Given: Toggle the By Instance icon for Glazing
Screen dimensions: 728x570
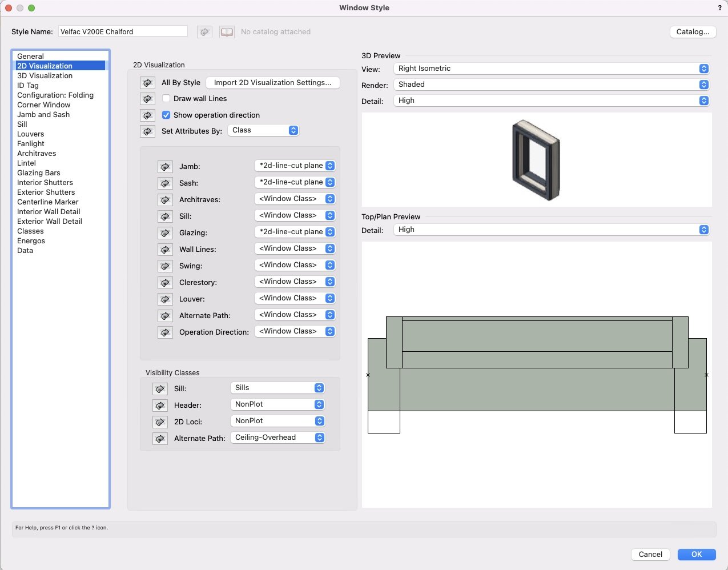Looking at the screenshot, I should pyautogui.click(x=165, y=232).
